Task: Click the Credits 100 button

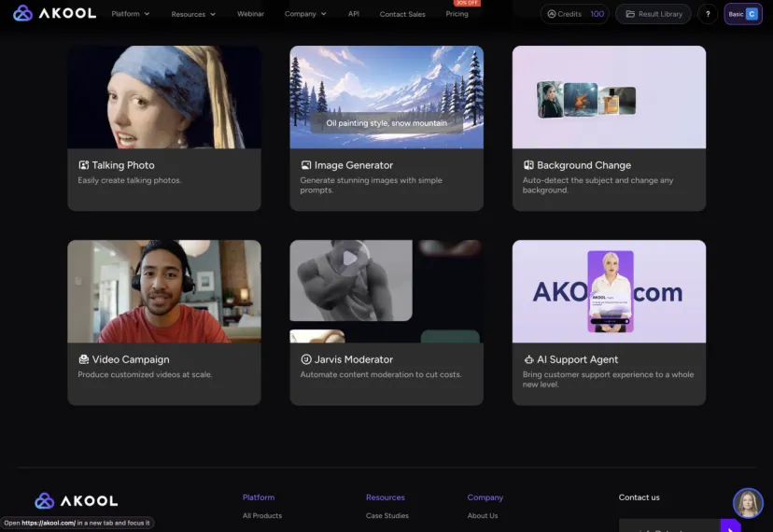Action: (575, 14)
